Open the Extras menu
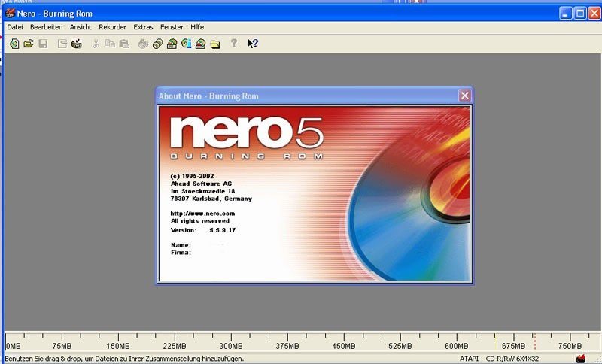This screenshot has height=364, width=602. (143, 27)
